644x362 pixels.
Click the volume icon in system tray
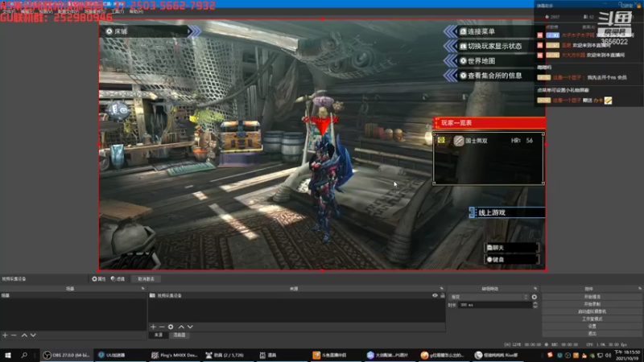(608, 356)
